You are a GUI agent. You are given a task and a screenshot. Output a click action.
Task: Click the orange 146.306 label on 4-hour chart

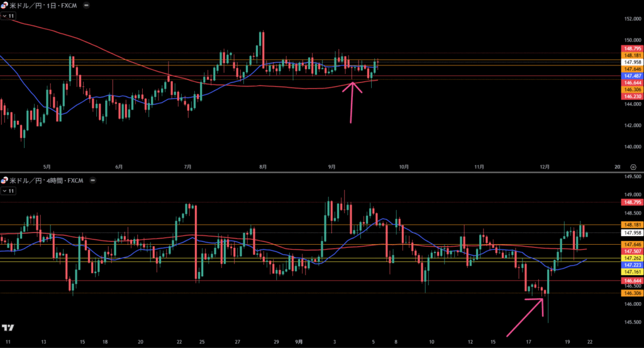point(631,293)
